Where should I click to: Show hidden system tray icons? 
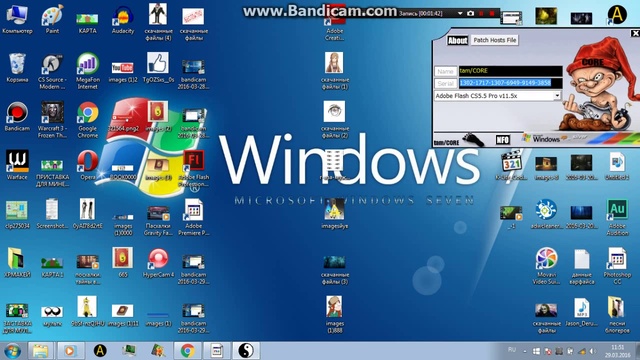[x=525, y=351]
